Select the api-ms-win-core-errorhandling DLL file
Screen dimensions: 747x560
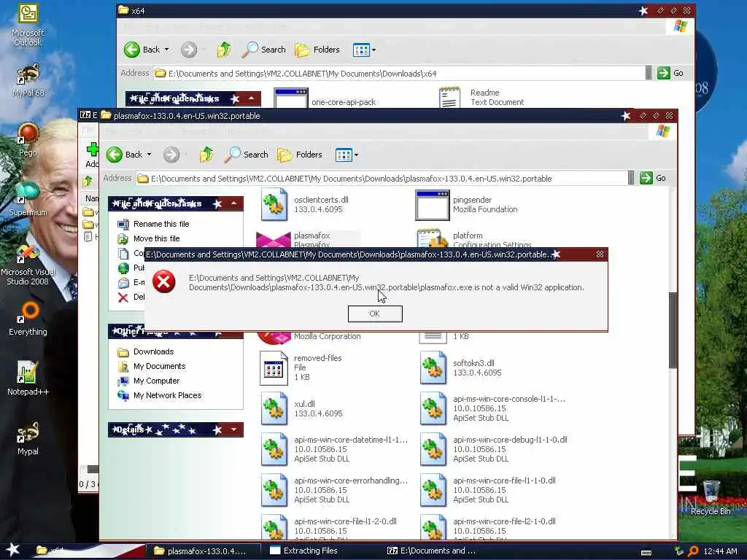coord(334,490)
